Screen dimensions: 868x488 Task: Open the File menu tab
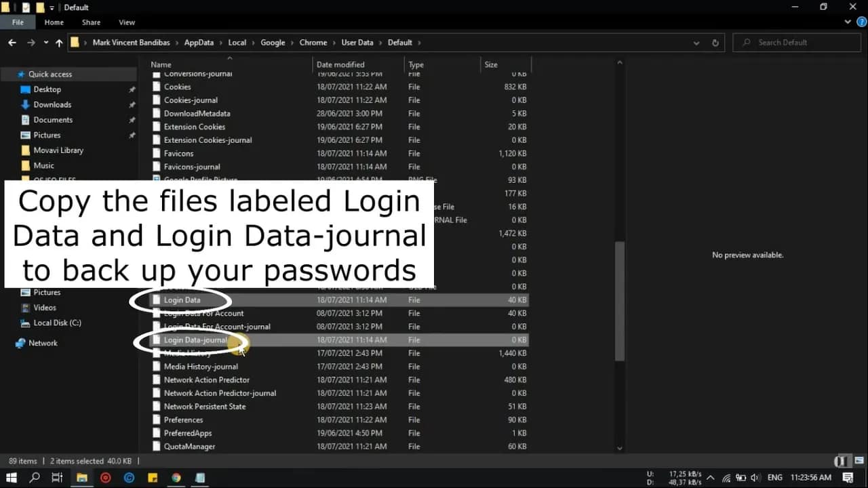pyautogui.click(x=18, y=22)
